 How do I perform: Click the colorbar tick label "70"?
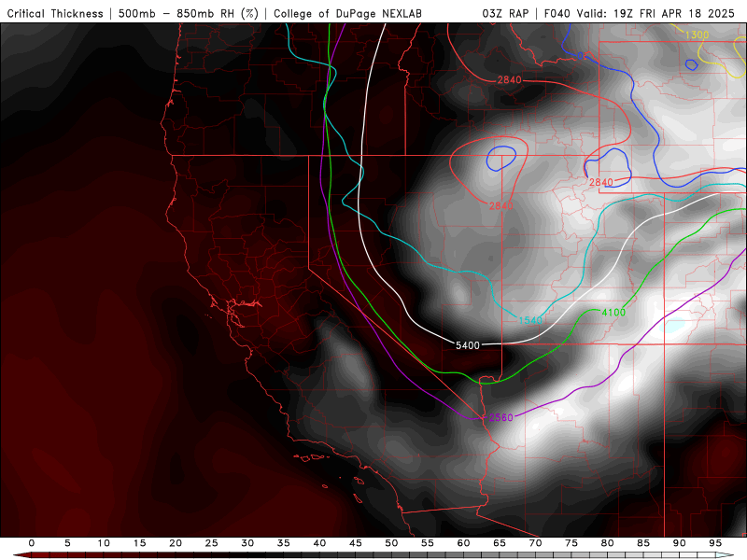535,543
